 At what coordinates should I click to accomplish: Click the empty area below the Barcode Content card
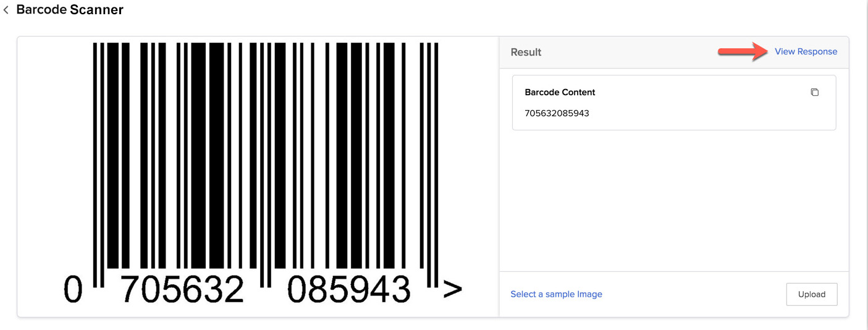673,198
